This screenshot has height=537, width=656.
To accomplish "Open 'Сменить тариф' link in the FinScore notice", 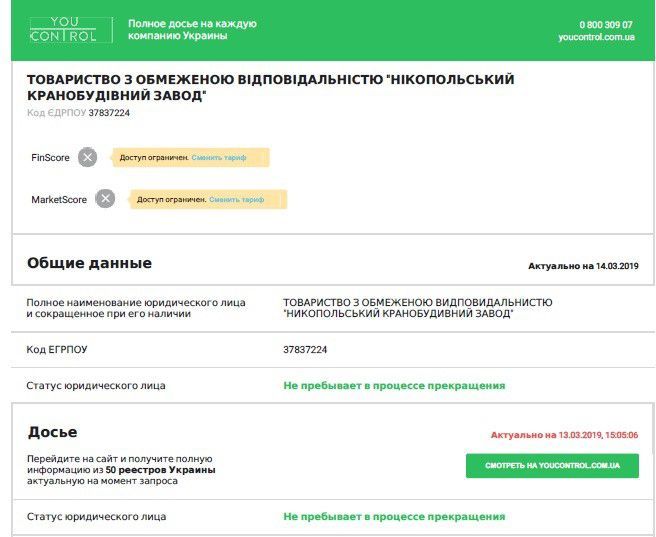I will point(220,158).
